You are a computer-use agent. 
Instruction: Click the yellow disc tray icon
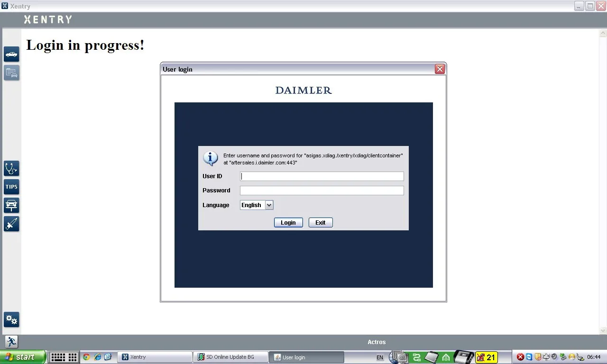572,357
